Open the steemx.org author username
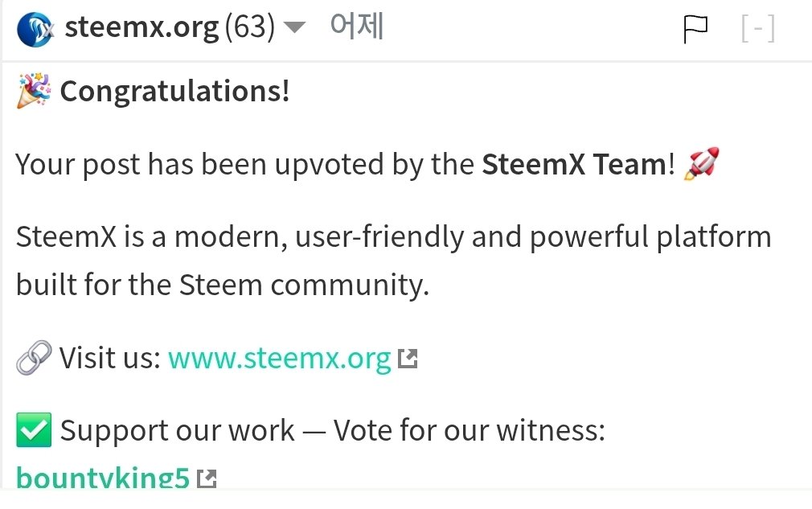Viewport: 812px width, 509px height. point(141,28)
